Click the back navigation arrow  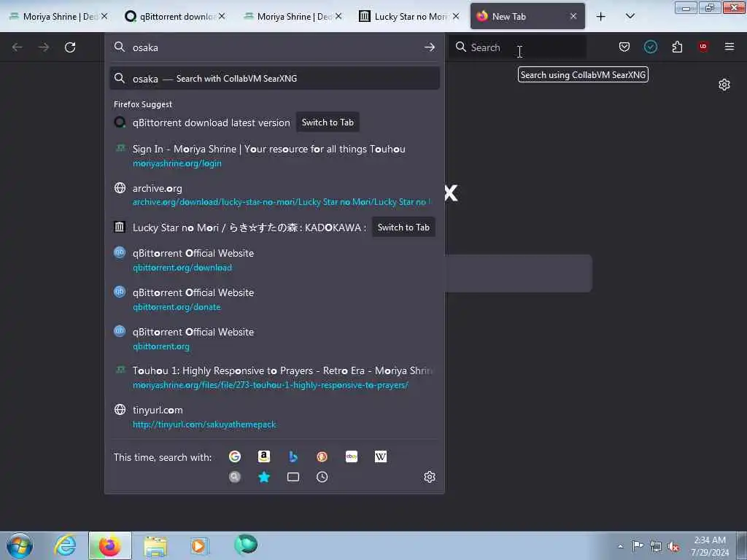pos(18,47)
